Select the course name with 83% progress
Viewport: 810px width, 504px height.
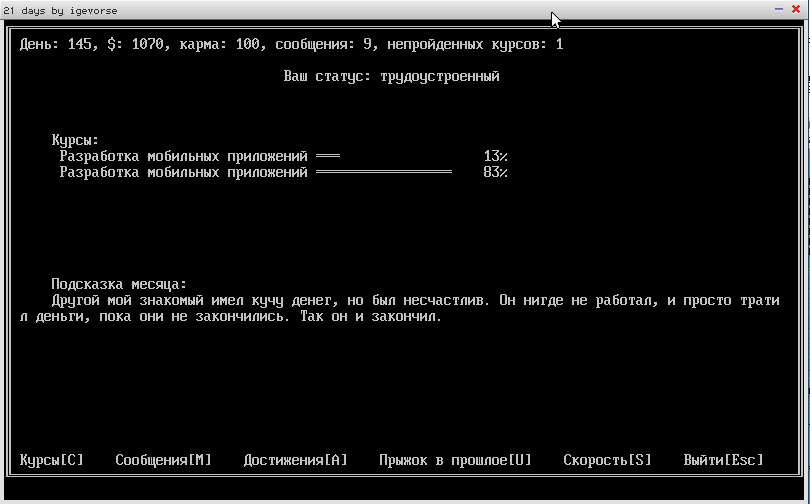click(183, 173)
